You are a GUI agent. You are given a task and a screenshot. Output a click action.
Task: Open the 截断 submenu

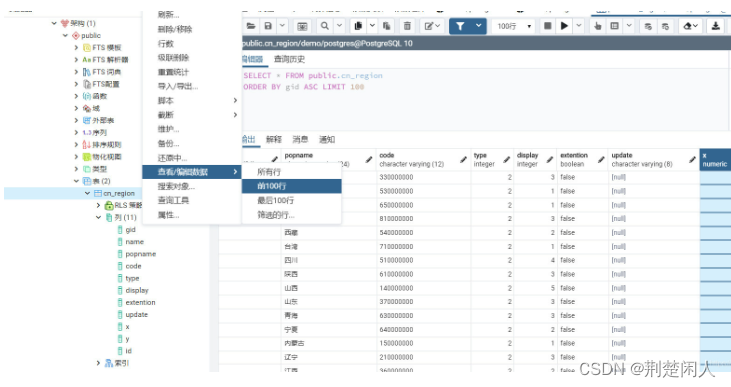[x=192, y=115]
